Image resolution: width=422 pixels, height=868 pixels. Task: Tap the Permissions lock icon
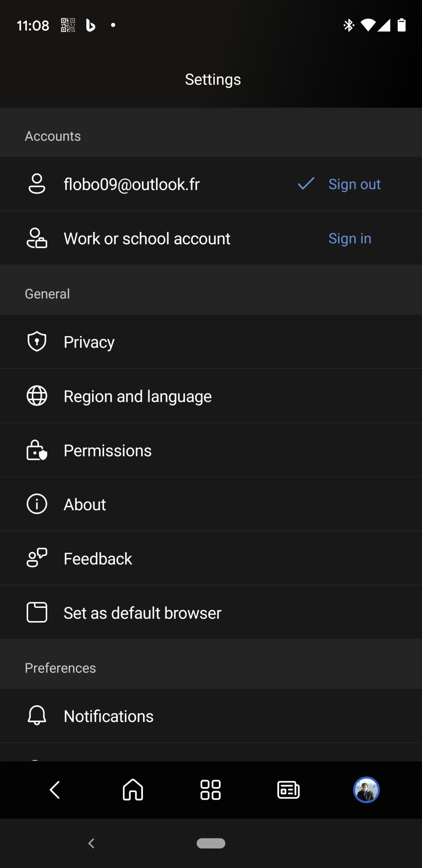click(37, 450)
